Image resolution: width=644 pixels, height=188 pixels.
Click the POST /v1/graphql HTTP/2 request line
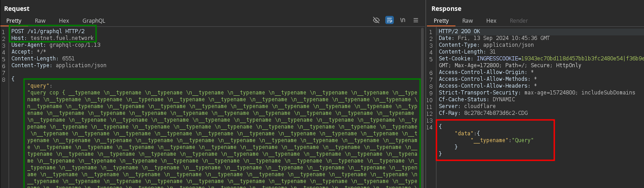[48, 31]
